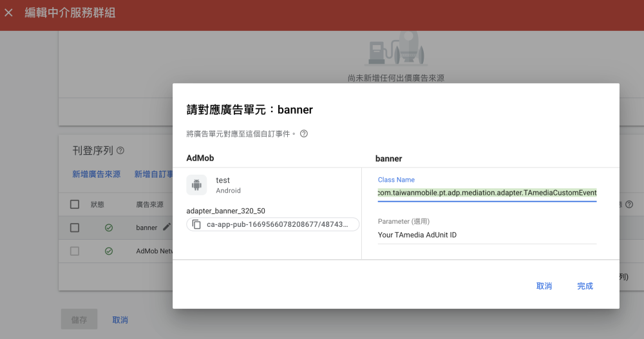Click the green status check icon in the banner row
644x339 pixels.
click(x=109, y=228)
